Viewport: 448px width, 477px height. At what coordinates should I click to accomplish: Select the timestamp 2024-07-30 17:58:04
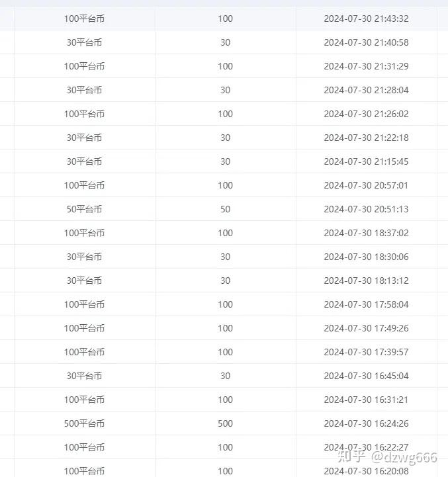click(x=366, y=304)
